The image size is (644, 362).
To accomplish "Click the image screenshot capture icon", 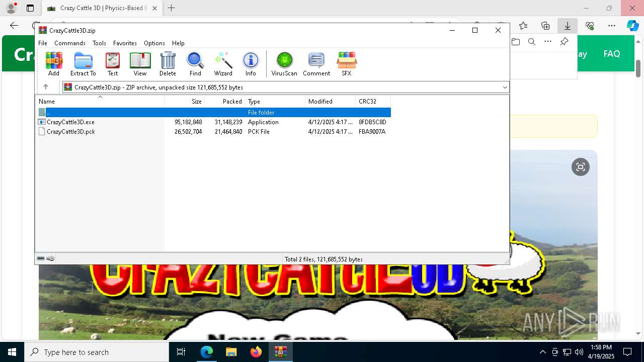I will pos(581,167).
